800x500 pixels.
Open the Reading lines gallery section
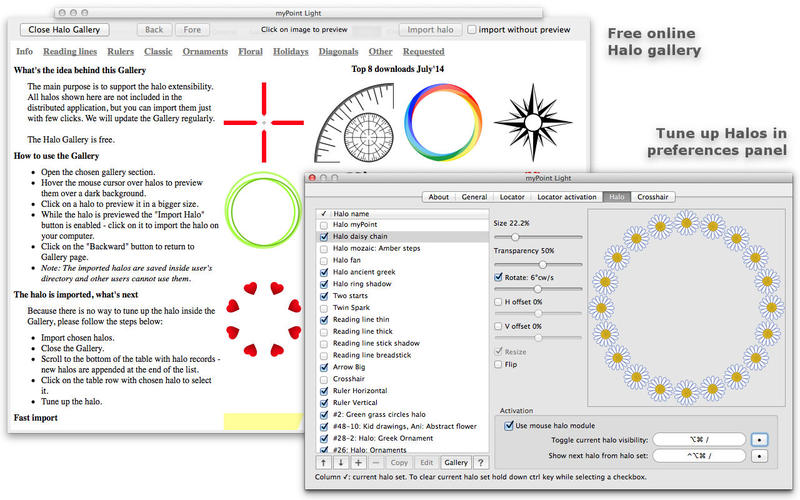coord(70,52)
